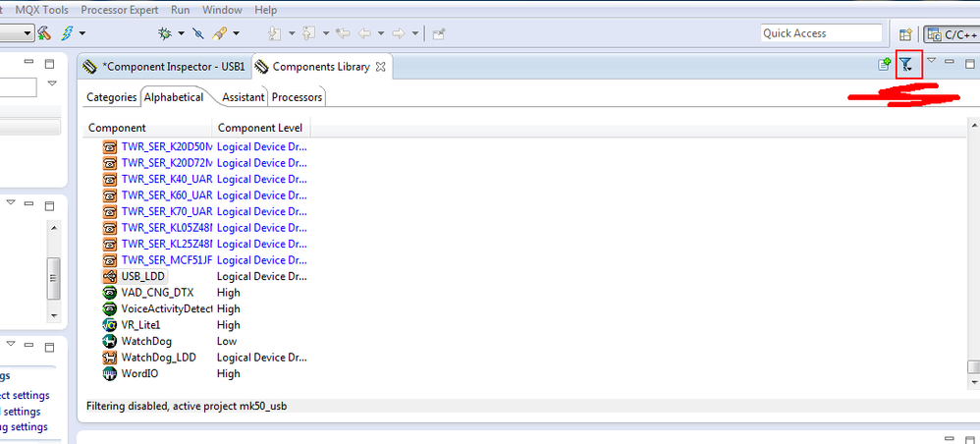Click the Forward navigation arrow
The height and width of the screenshot is (444, 980).
398,33
